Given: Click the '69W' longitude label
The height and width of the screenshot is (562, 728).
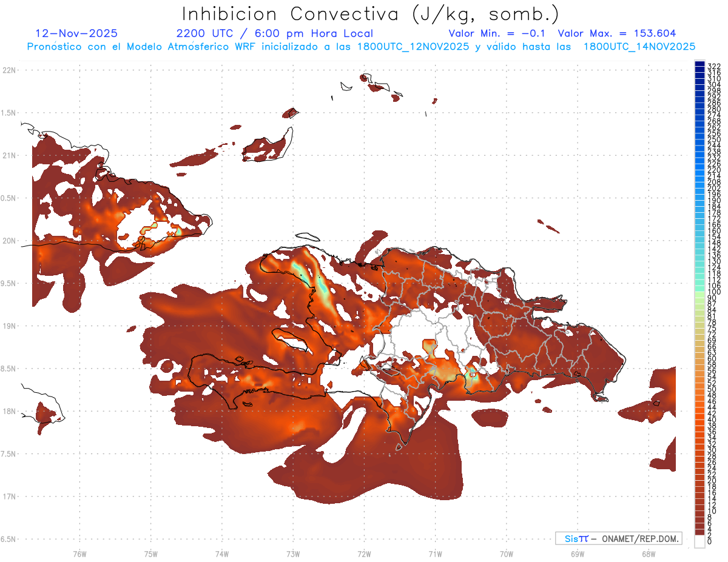Looking at the screenshot, I should coord(577,553).
